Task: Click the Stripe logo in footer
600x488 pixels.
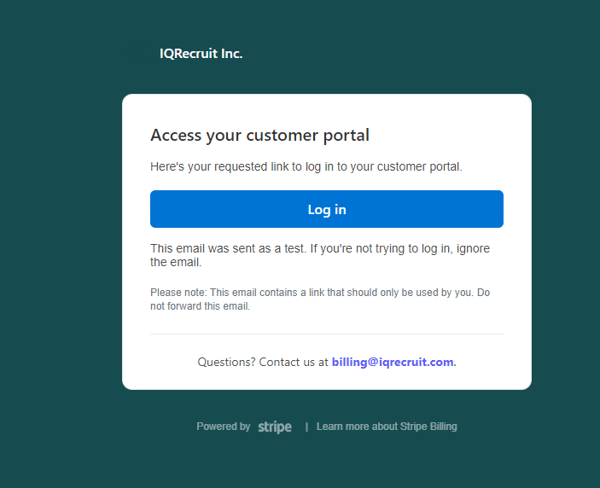Action: (275, 427)
